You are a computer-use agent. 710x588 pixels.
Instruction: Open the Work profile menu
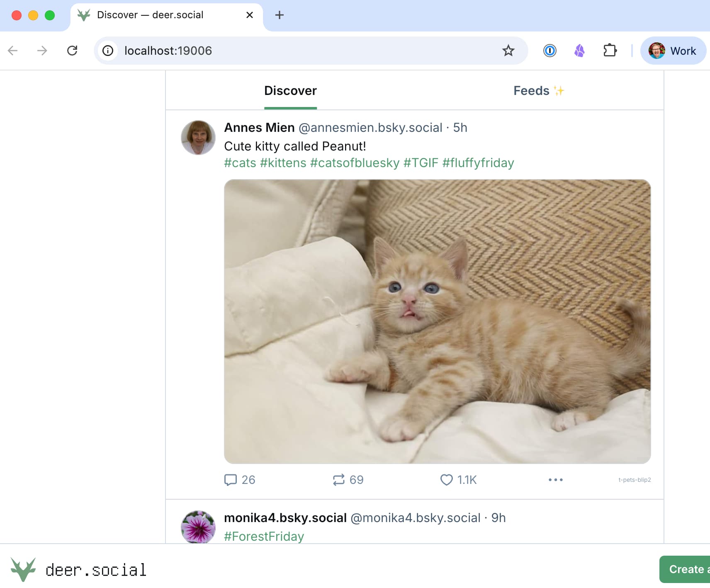pyautogui.click(x=673, y=51)
